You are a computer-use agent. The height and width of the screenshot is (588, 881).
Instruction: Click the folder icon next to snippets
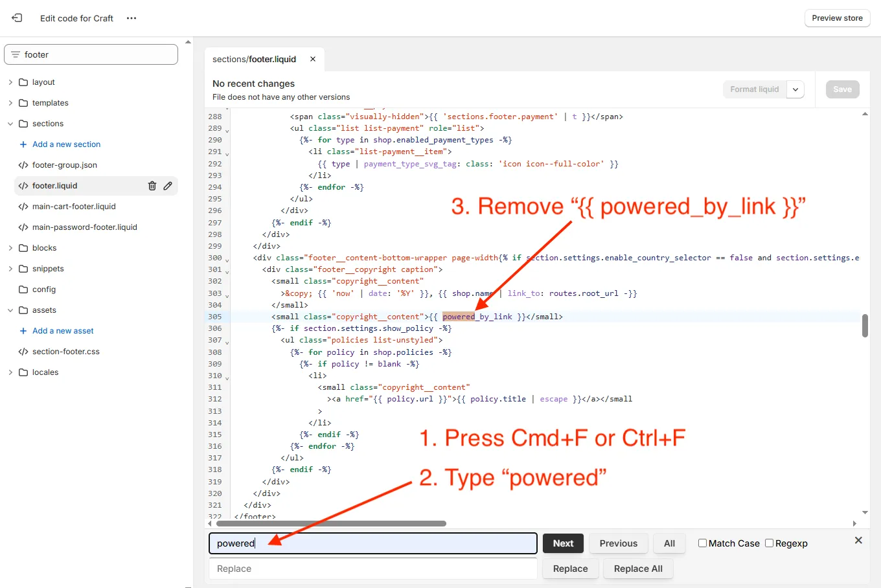[21, 268]
